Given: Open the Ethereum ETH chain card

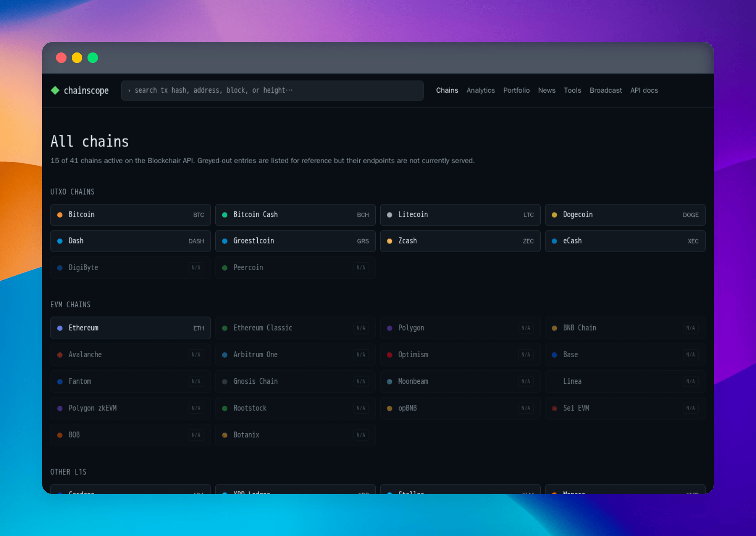Looking at the screenshot, I should (x=131, y=328).
